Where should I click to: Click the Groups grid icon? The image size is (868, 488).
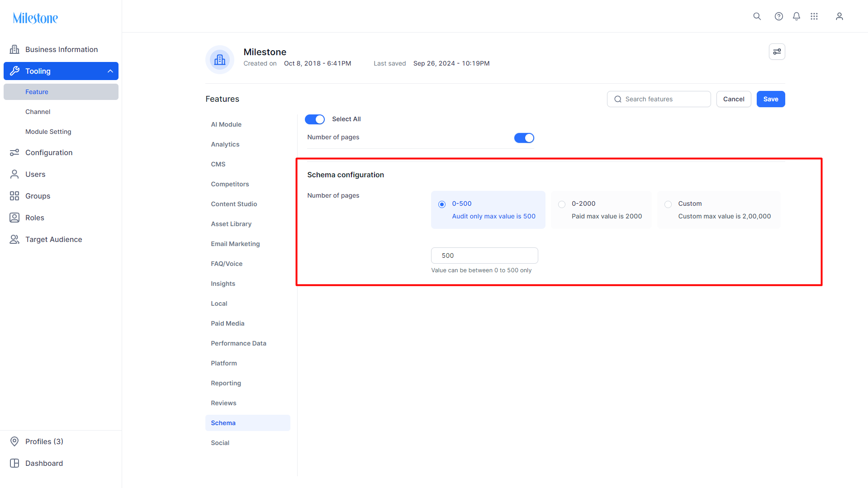(x=14, y=196)
